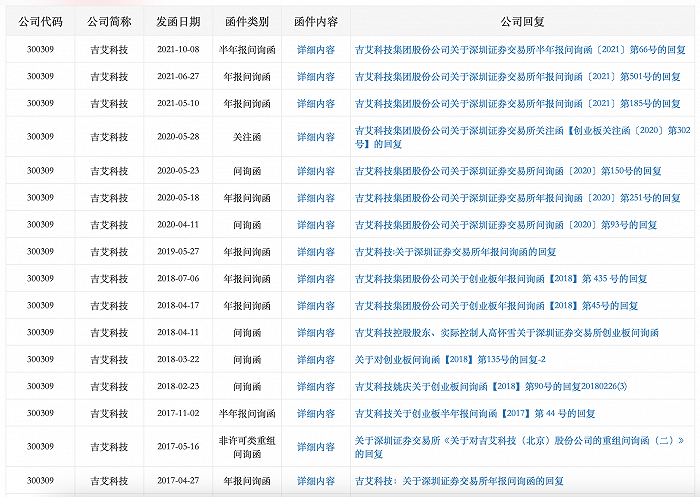Open reply to 创业板年报问询函【2018】第 435 号
700x497 pixels.
point(501,279)
